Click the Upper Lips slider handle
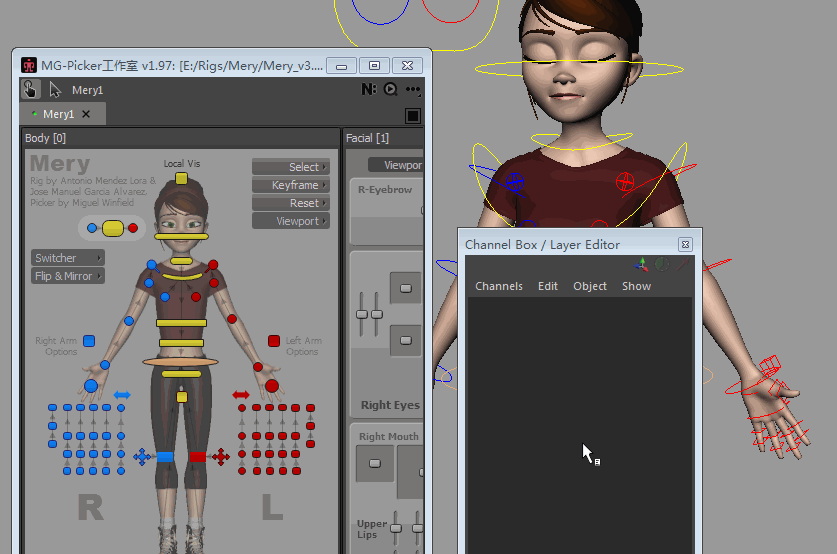Image resolution: width=837 pixels, height=554 pixels. pos(396,525)
